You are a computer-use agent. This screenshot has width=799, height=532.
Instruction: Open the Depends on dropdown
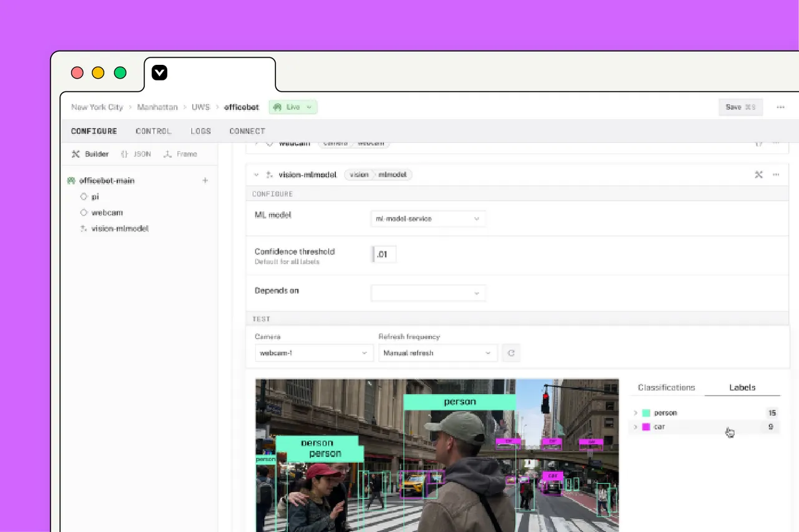pyautogui.click(x=428, y=293)
